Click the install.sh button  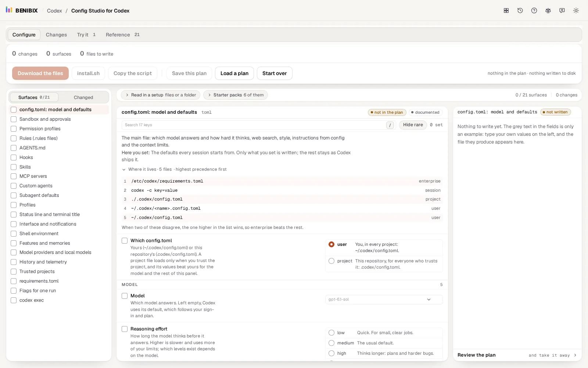[x=88, y=73]
